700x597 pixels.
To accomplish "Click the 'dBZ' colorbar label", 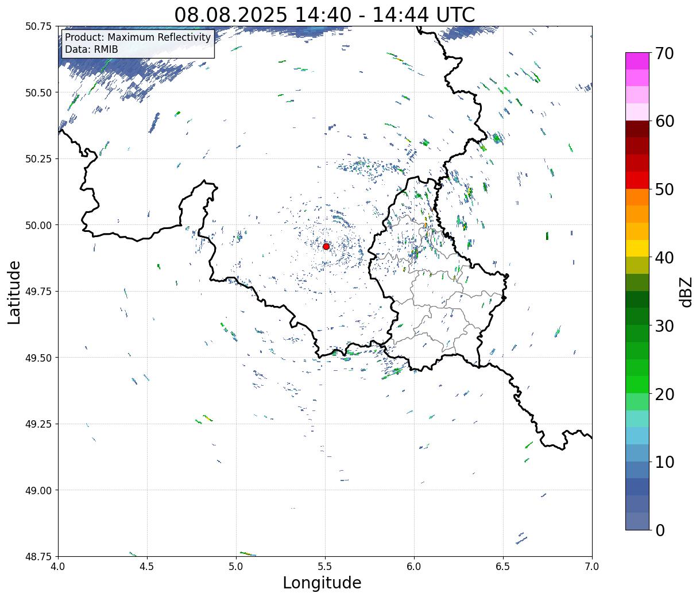I will pos(686,291).
